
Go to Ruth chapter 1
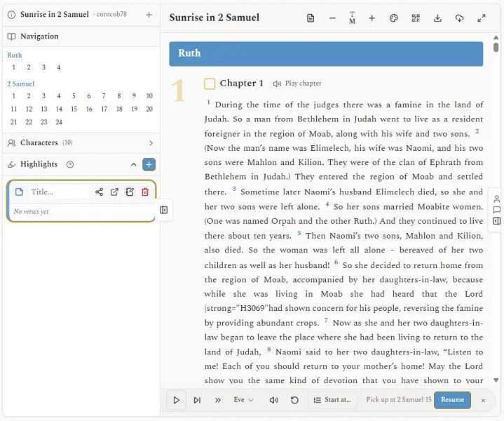click(13, 67)
